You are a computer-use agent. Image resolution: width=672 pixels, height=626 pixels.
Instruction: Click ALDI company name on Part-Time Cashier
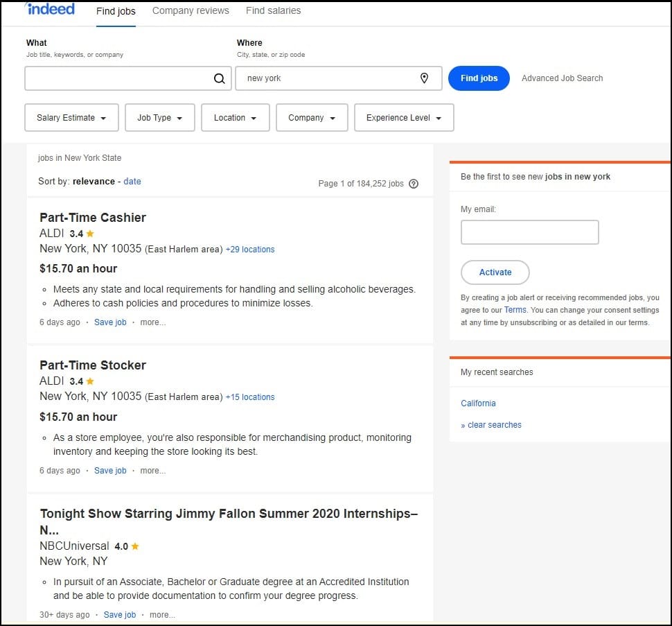51,233
